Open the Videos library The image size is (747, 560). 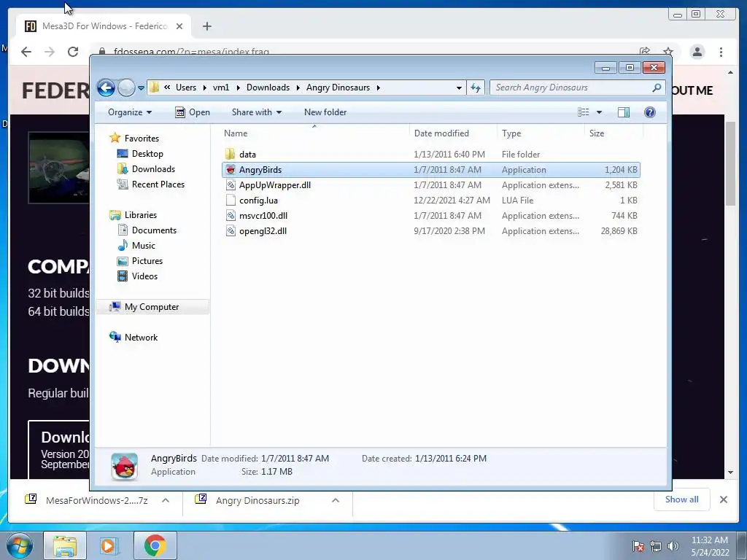click(144, 276)
